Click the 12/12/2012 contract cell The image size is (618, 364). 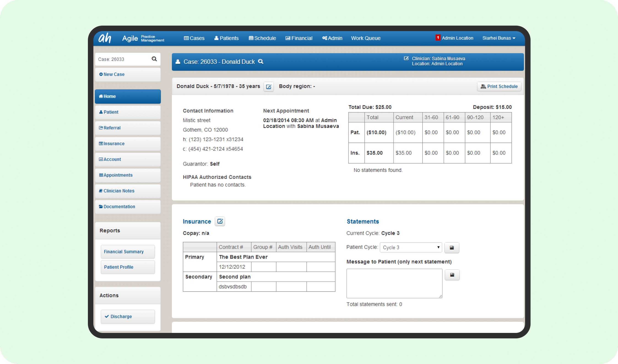234,267
